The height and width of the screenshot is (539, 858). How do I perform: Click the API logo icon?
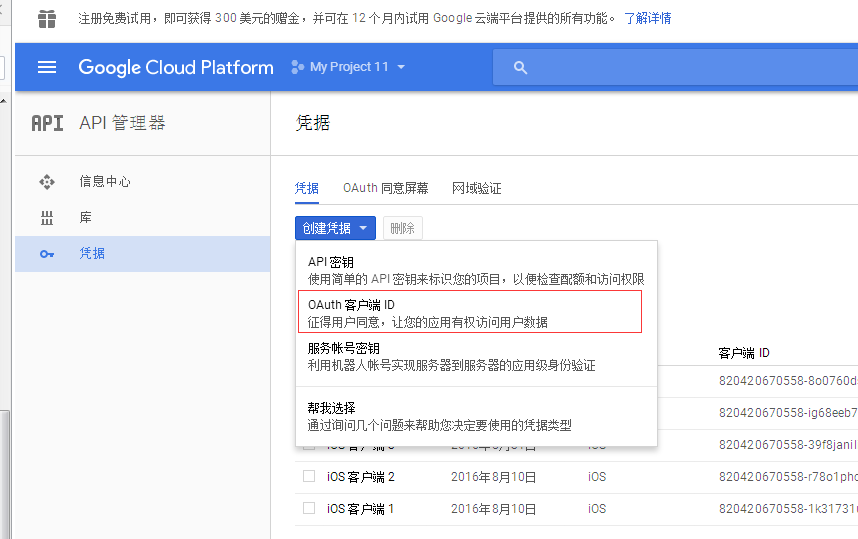[48, 123]
